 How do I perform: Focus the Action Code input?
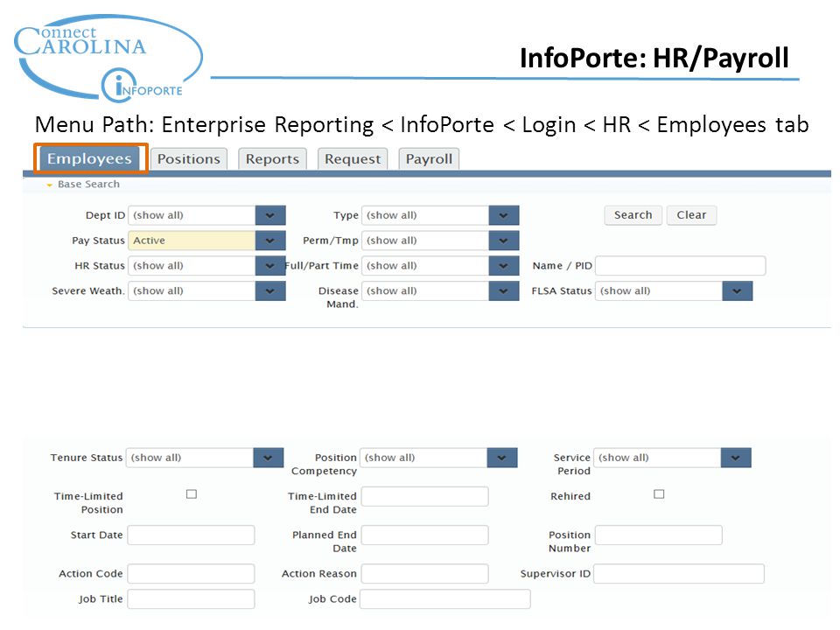click(191, 574)
